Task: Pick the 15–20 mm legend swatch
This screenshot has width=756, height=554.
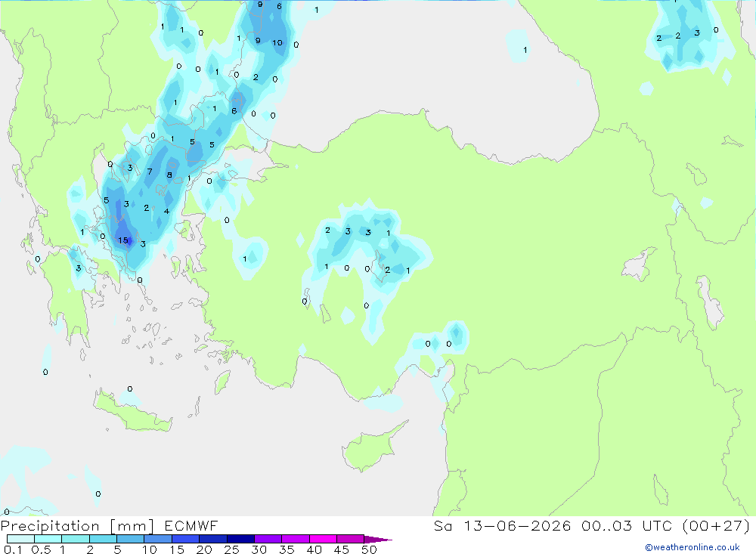Action: point(185,539)
